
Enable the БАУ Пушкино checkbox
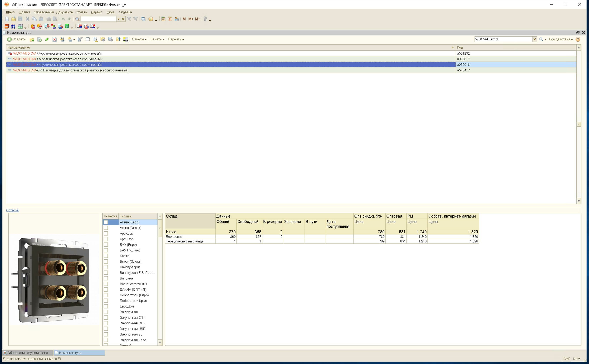point(106,250)
